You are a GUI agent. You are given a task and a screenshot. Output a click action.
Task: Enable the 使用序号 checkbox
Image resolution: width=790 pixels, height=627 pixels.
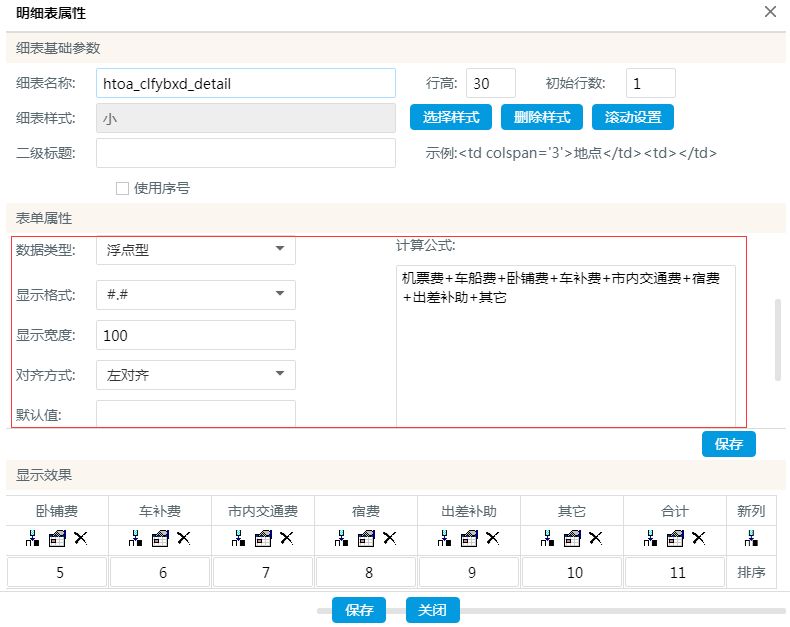(x=123, y=187)
